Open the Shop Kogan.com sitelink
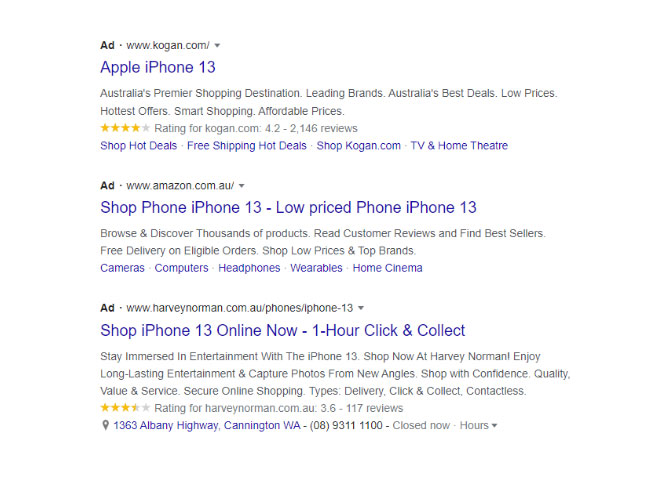This screenshot has width=665, height=485. click(359, 145)
